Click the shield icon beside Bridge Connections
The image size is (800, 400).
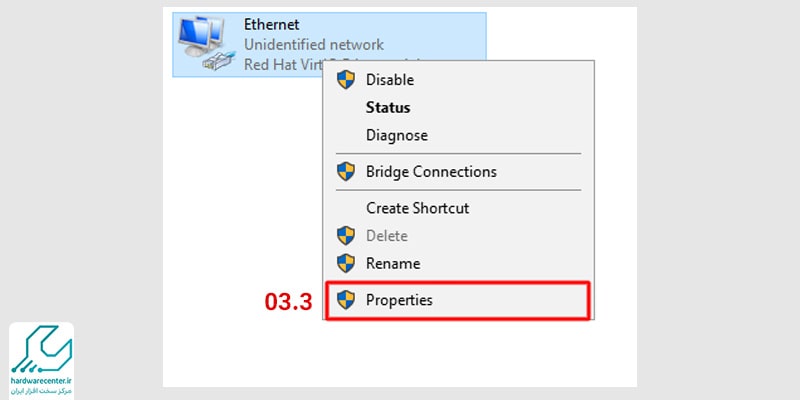pyautogui.click(x=346, y=171)
